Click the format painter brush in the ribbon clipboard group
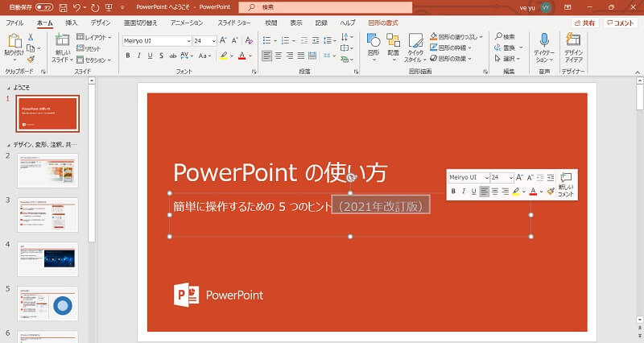 [31, 59]
